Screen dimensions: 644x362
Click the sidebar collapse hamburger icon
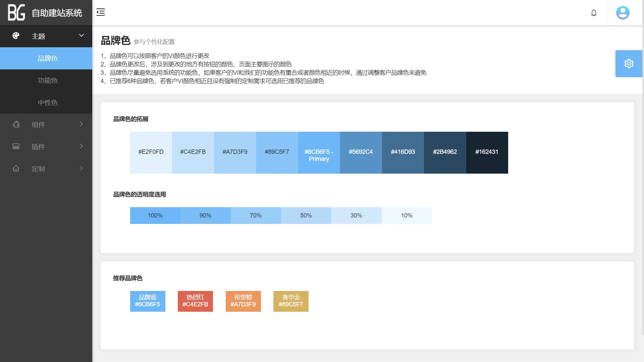tap(101, 12)
